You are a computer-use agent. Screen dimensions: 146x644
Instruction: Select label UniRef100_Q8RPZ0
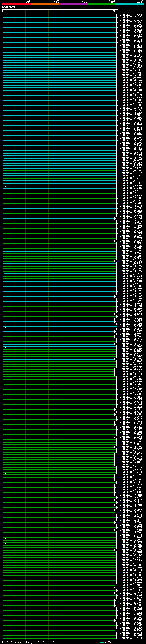(x=131, y=369)
